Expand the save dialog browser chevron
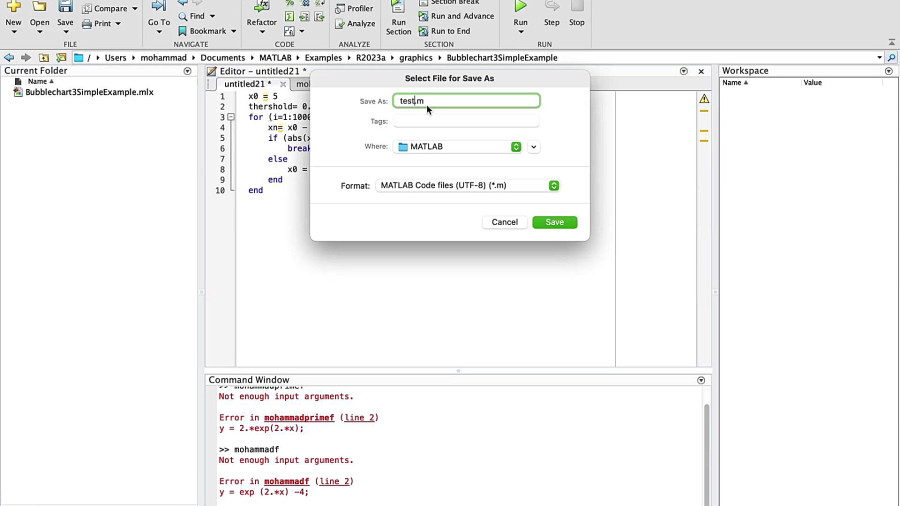This screenshot has width=900, height=506. coord(534,147)
